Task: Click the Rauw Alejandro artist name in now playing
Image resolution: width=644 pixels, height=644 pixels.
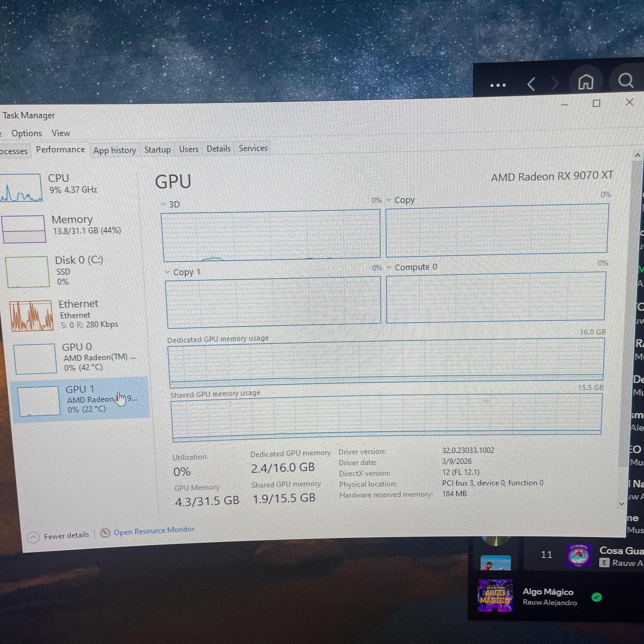Action: [x=550, y=602]
